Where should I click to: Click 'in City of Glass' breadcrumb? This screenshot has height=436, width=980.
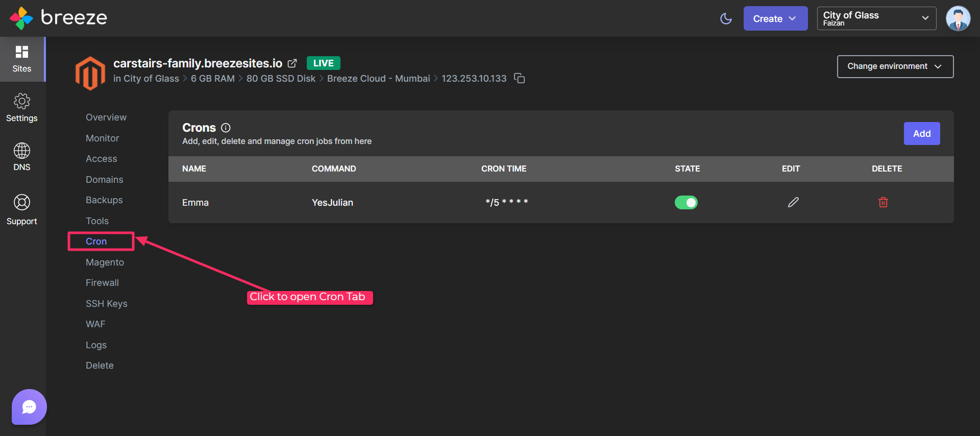point(146,79)
